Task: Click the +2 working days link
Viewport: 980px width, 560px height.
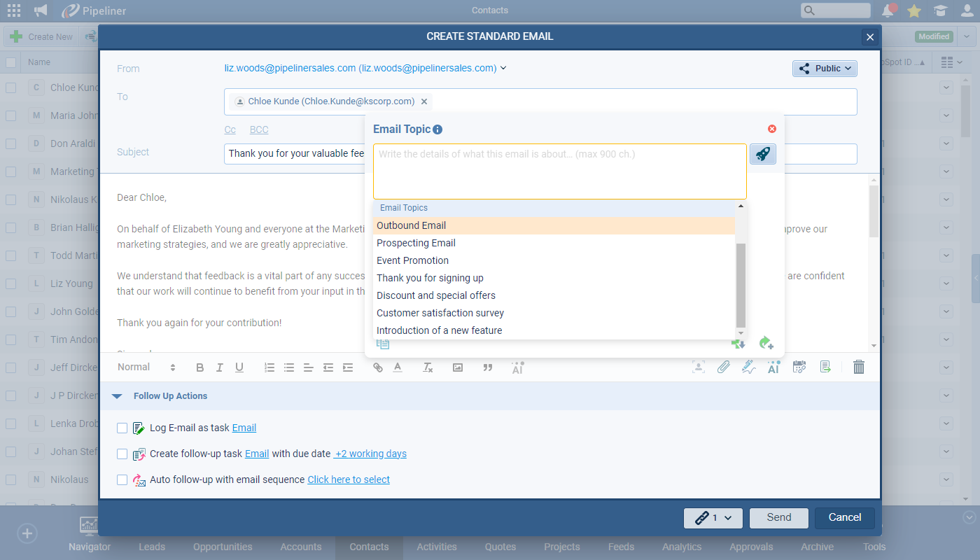Action: click(370, 454)
